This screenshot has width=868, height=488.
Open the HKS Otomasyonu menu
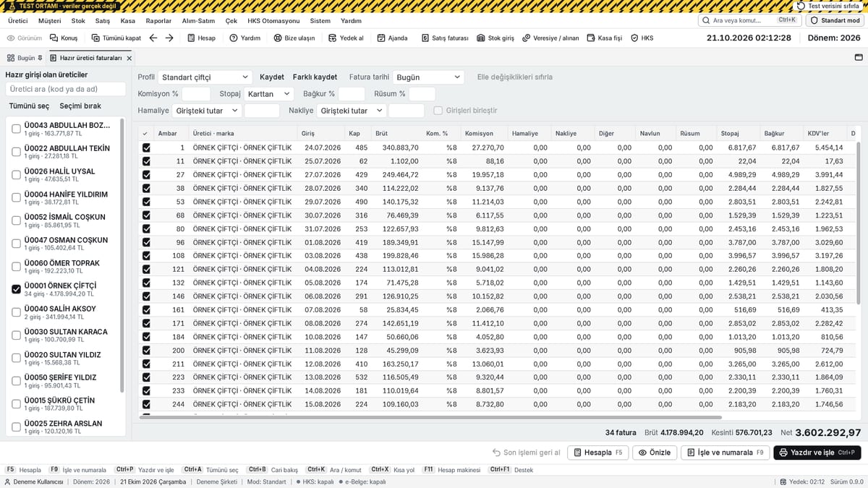click(x=273, y=20)
